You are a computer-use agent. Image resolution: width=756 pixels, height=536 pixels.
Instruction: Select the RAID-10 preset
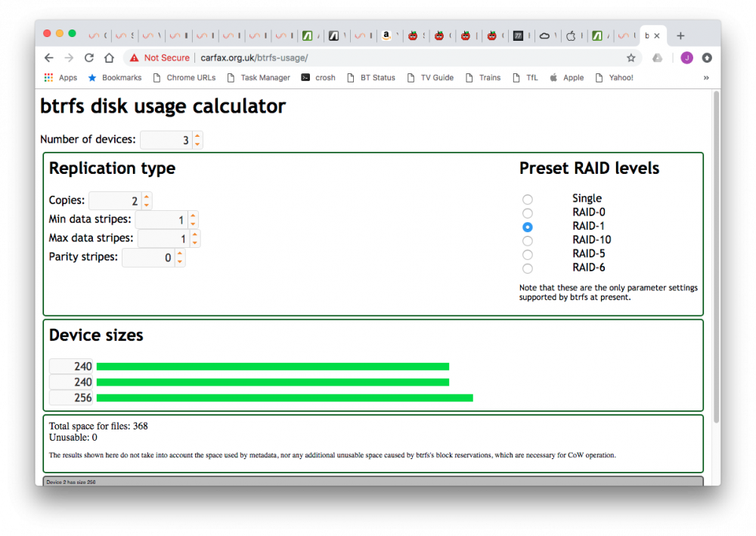click(528, 240)
